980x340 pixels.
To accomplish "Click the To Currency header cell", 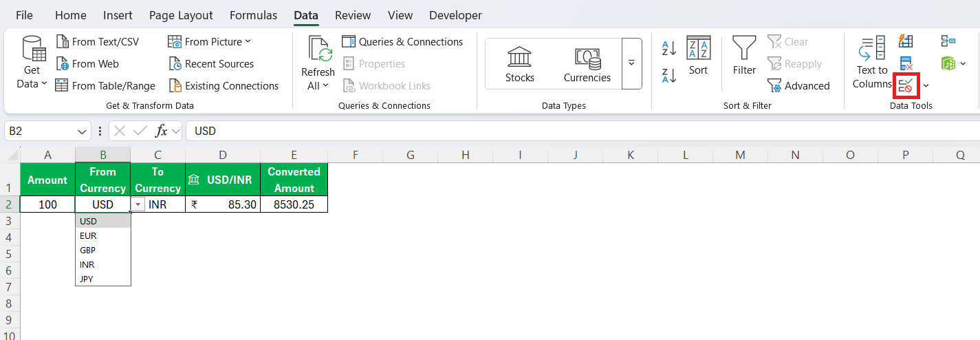I will (157, 180).
